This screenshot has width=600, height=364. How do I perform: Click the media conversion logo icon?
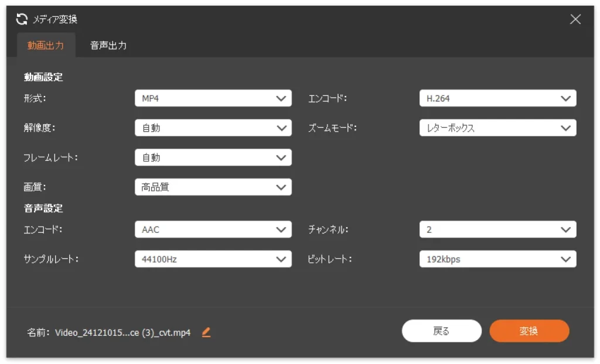pos(22,19)
